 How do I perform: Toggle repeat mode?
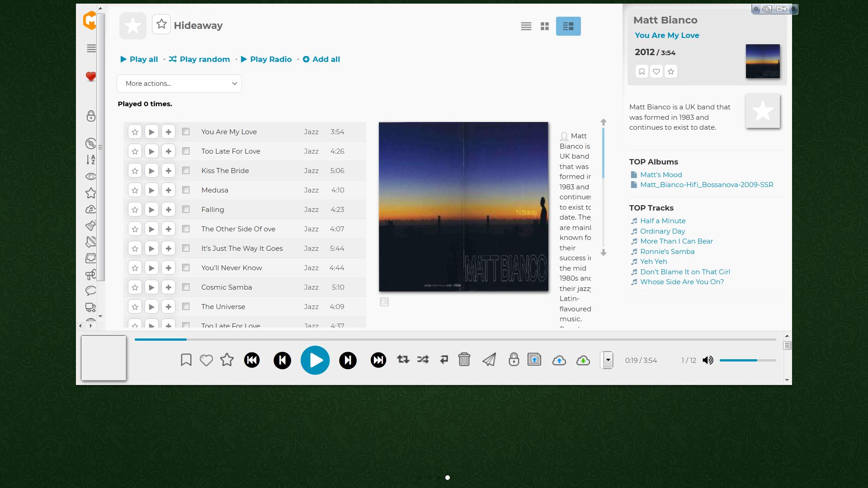[403, 360]
